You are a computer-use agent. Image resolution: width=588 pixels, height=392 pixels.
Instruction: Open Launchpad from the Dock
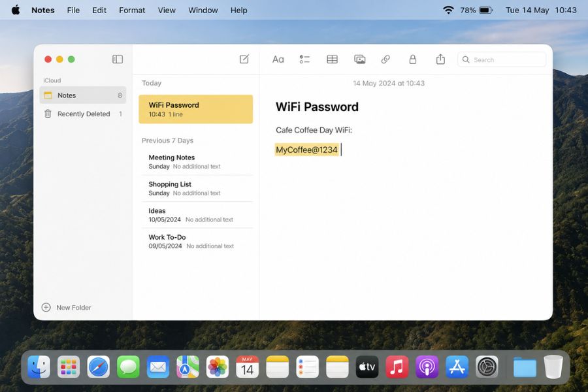coord(69,367)
